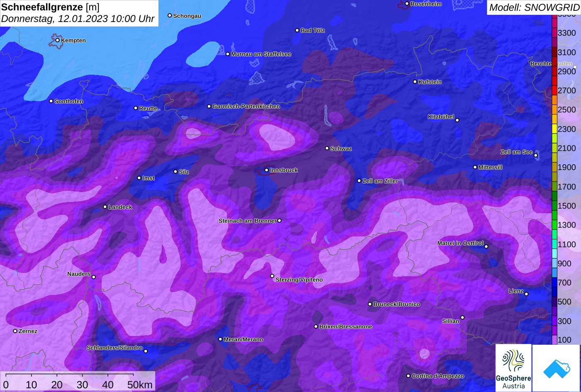Viewport: 581px width, 392px height.
Task: Click the Mittersill marker dot
Action: [475, 167]
